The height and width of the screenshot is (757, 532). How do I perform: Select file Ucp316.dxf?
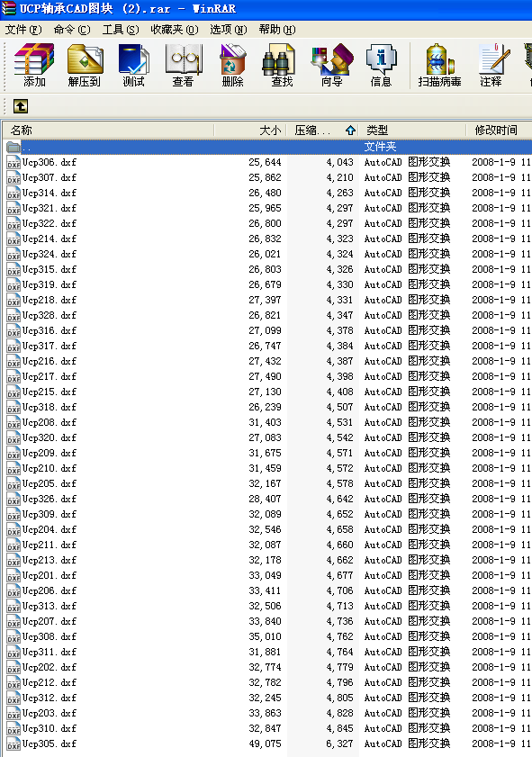50,330
